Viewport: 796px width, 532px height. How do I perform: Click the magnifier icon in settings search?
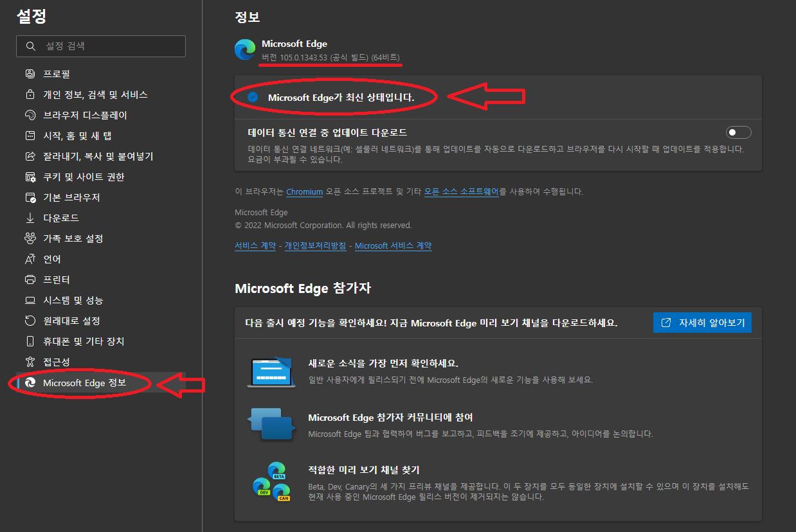click(x=31, y=46)
